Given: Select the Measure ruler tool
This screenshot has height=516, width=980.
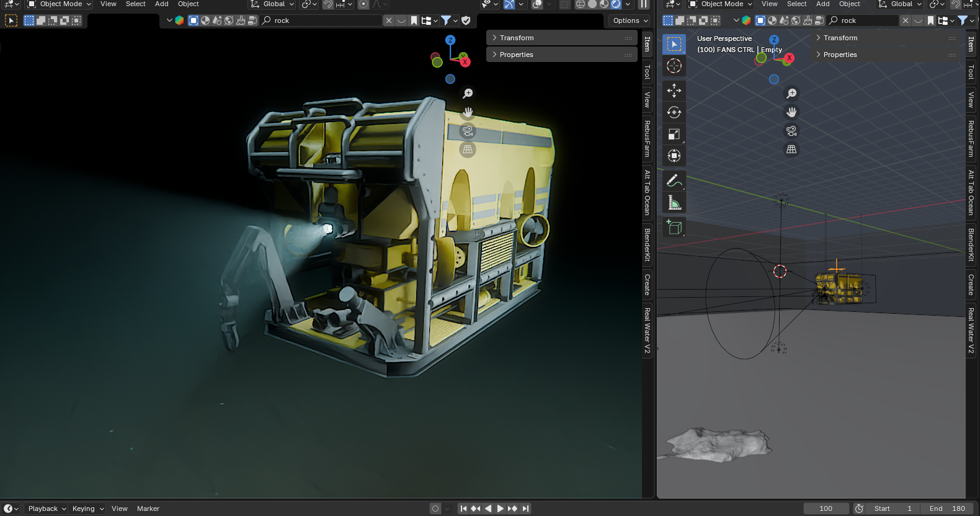Looking at the screenshot, I should point(674,203).
